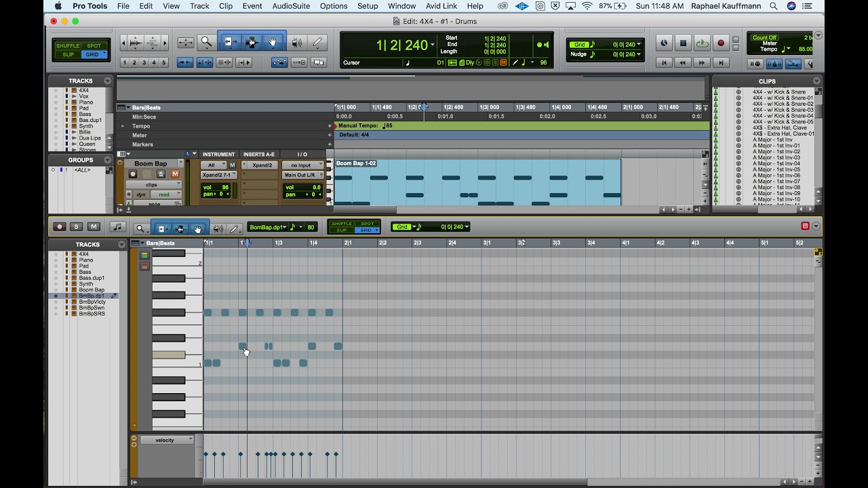
Task: Click MIDI editor Solo button
Action: click(77, 227)
